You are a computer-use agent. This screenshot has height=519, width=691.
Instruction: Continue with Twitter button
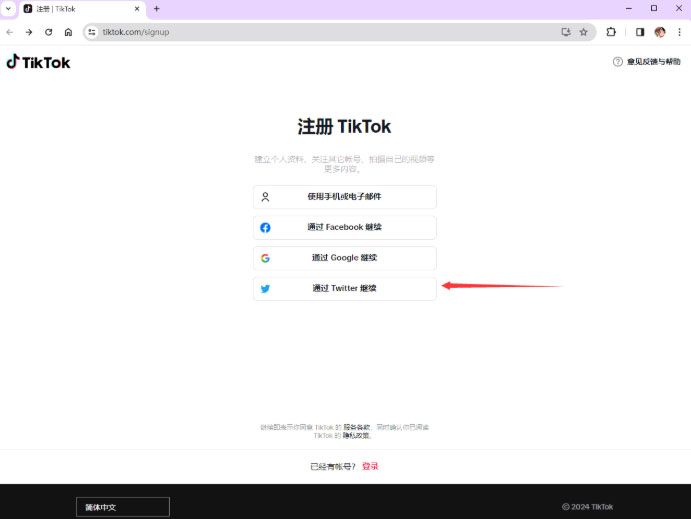point(345,289)
